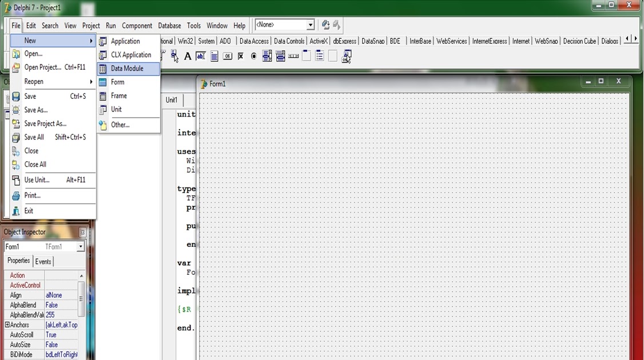Viewport: 644px width, 360px height.
Task: Open Other... in the New submenu
Action: [x=129, y=125]
